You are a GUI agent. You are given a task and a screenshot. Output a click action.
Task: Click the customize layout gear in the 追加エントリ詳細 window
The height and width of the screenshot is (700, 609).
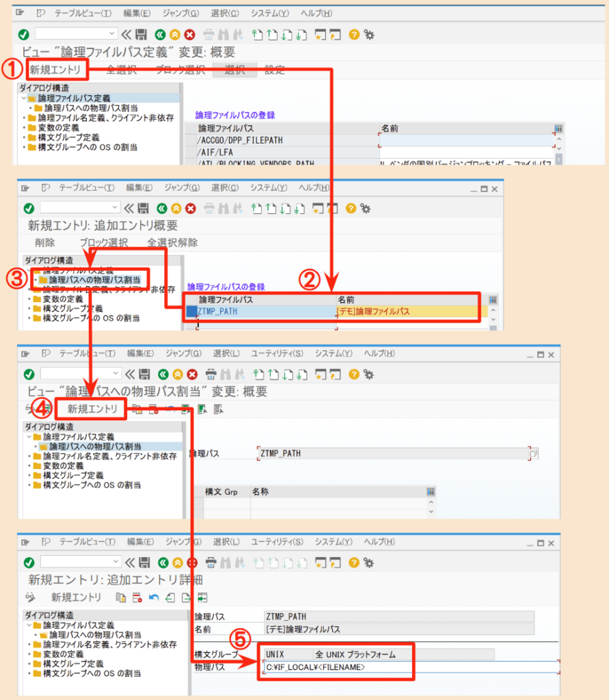coord(368,563)
